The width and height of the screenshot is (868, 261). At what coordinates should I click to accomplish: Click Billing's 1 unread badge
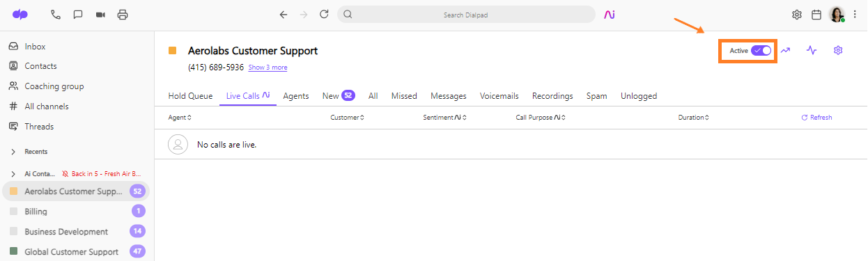click(x=138, y=211)
